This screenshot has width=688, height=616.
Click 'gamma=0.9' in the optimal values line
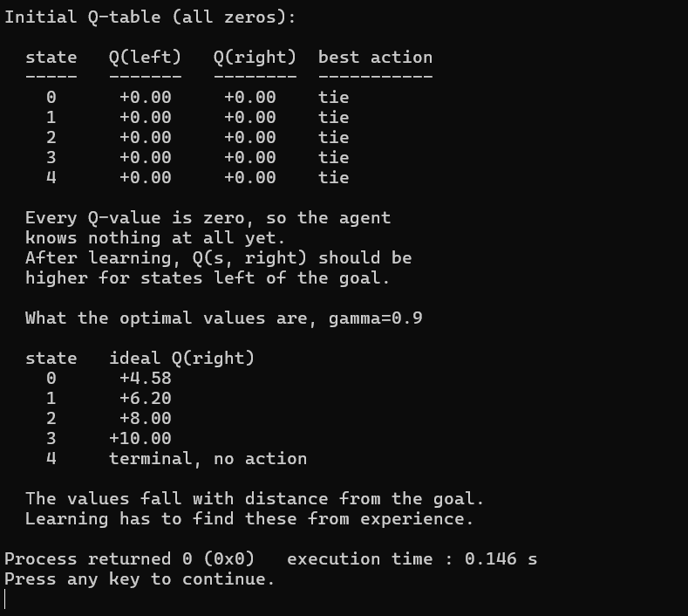pyautogui.click(x=376, y=318)
